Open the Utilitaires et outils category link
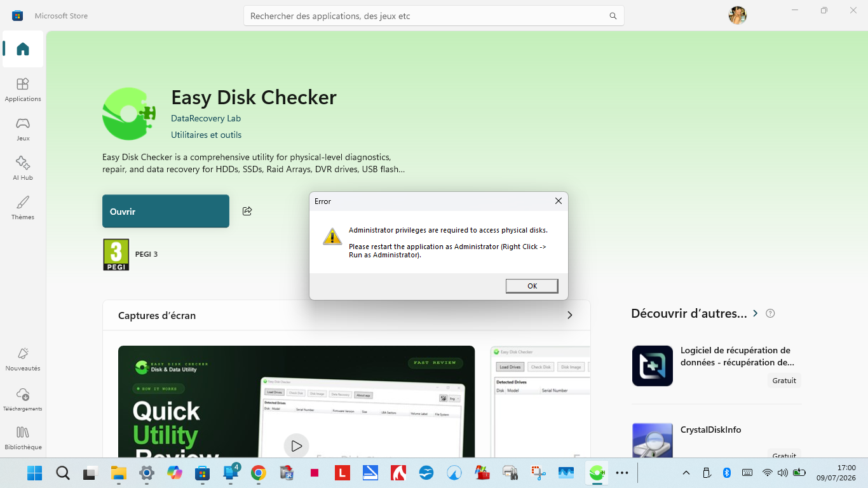The height and width of the screenshot is (488, 868). (207, 135)
